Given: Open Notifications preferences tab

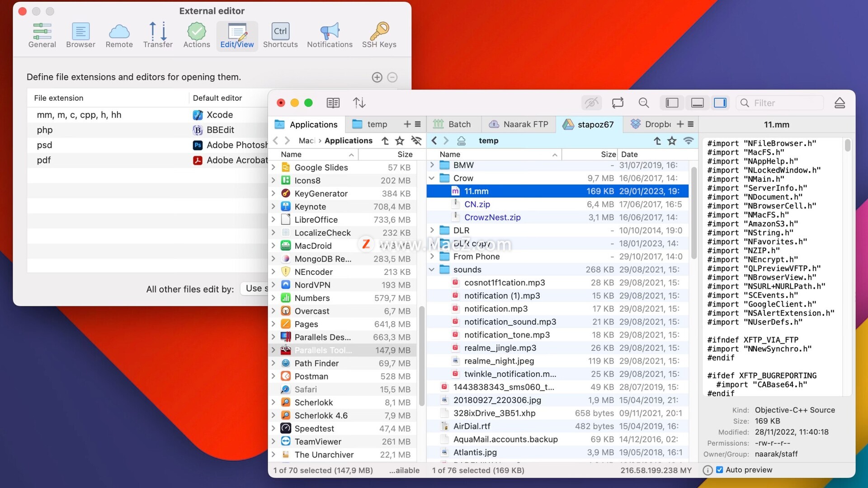Looking at the screenshot, I should [x=330, y=35].
